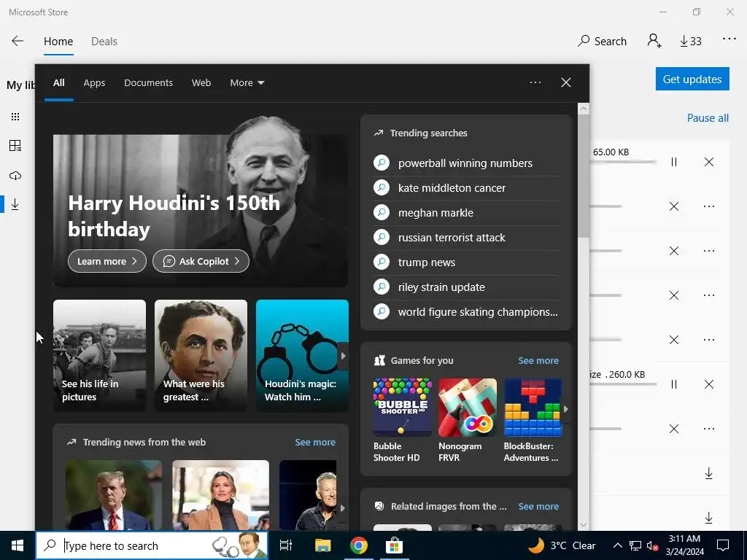This screenshot has width=747, height=560.
Task: Pause the 260.0 KB download
Action: [x=673, y=384]
